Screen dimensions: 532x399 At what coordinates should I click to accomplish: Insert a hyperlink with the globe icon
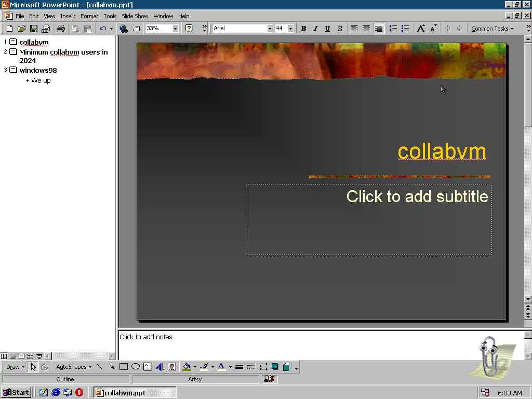pyautogui.click(x=124, y=29)
